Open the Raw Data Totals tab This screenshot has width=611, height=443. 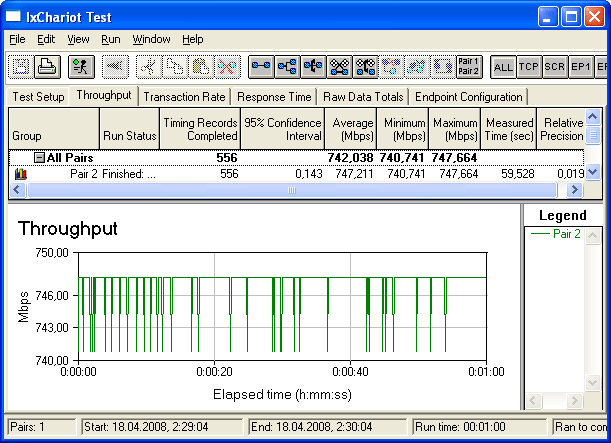point(363,97)
